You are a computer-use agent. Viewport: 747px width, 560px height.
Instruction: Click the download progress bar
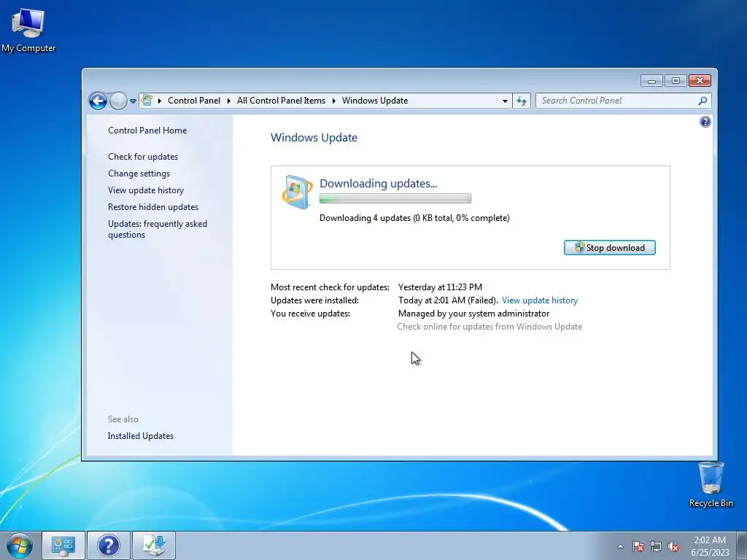click(395, 198)
